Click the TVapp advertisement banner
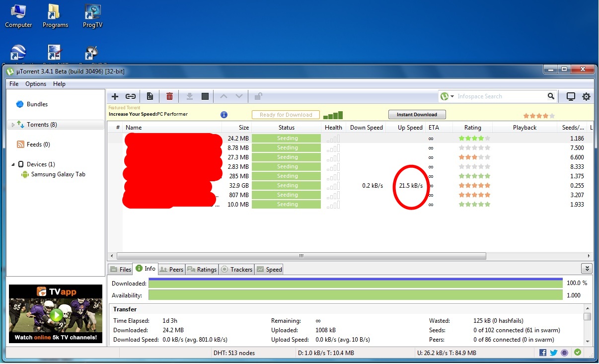The height and width of the screenshot is (364, 599). (x=56, y=314)
